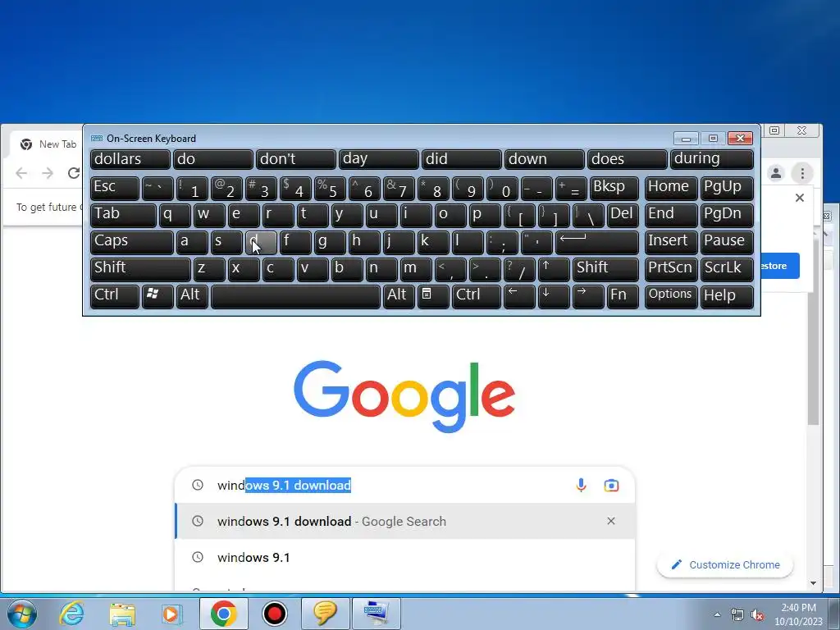Open on-screen keyboard Help
The width and height of the screenshot is (840, 630).
727,296
